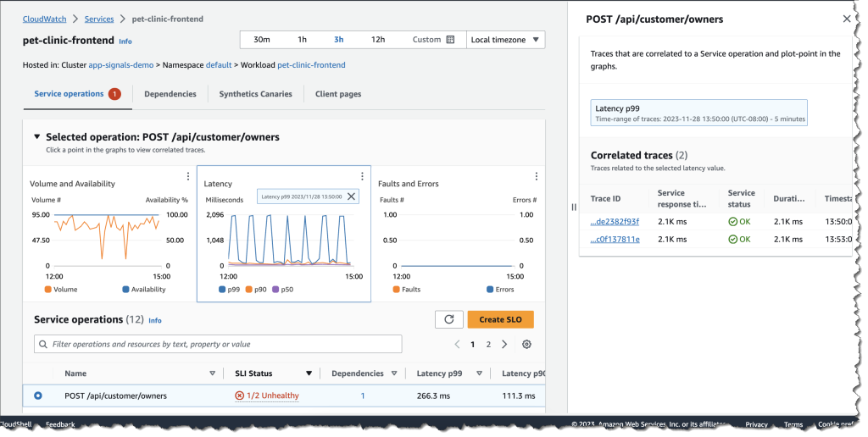Dismiss the Latency p99 datapoint tooltip
The height and width of the screenshot is (437, 868).
(352, 196)
